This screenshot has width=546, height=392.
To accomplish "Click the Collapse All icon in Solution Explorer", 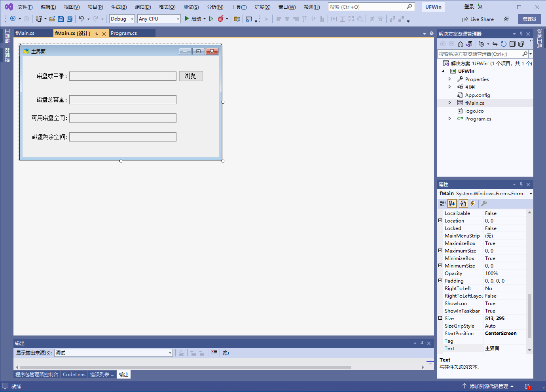I will (x=512, y=44).
